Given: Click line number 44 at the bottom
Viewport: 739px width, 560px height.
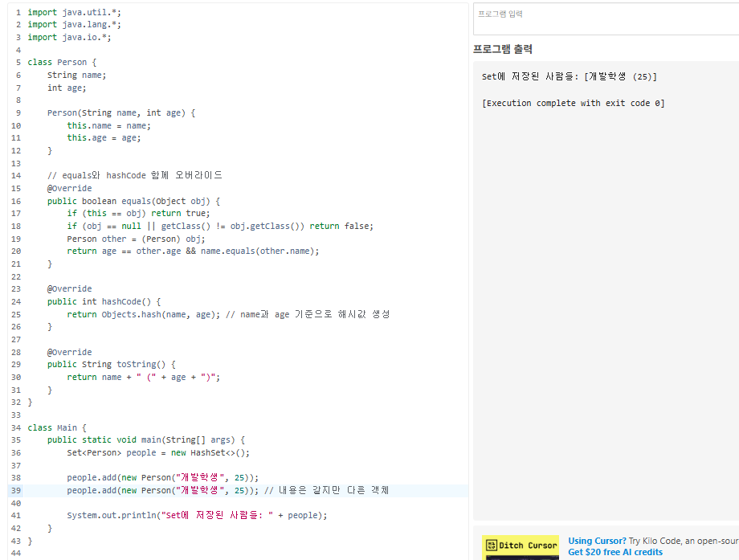Looking at the screenshot, I should tap(16, 554).
